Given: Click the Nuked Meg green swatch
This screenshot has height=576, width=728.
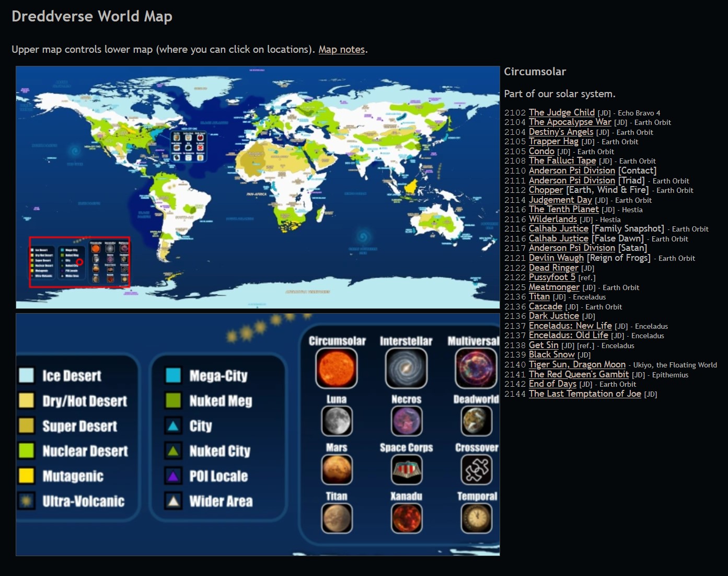Looking at the screenshot, I should pos(173,401).
